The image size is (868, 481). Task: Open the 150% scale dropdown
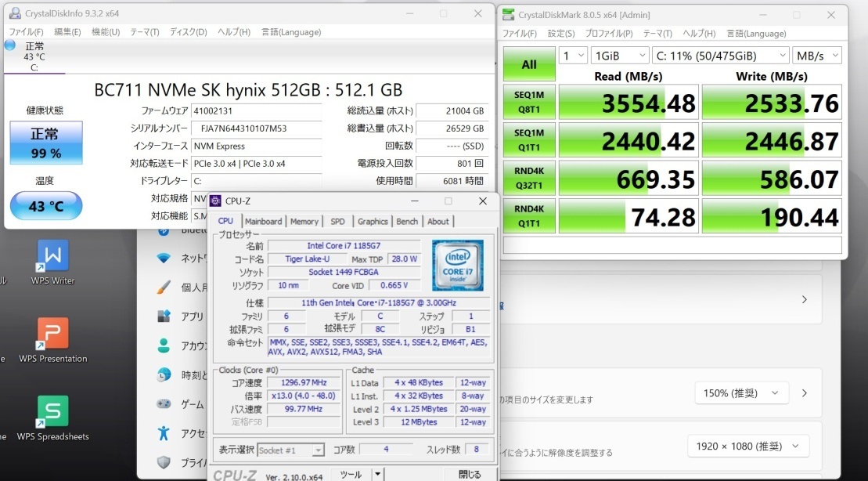tap(740, 392)
